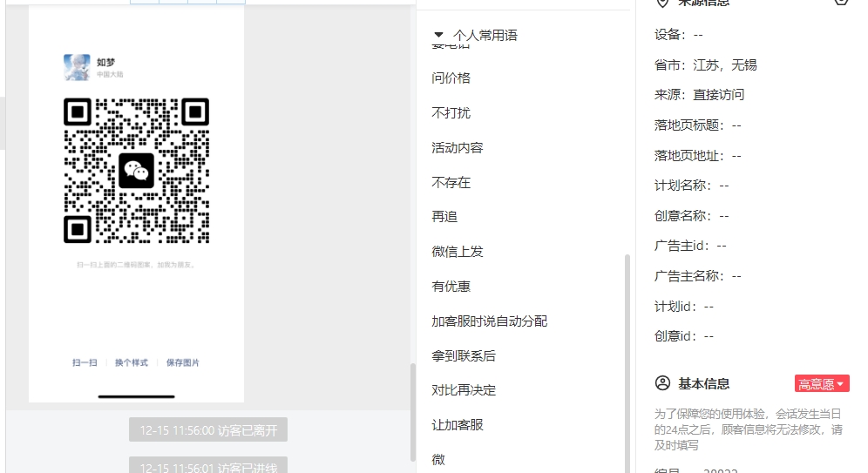Click 保存图片 link in the image
This screenshot has height=473, width=868.
[x=183, y=362]
